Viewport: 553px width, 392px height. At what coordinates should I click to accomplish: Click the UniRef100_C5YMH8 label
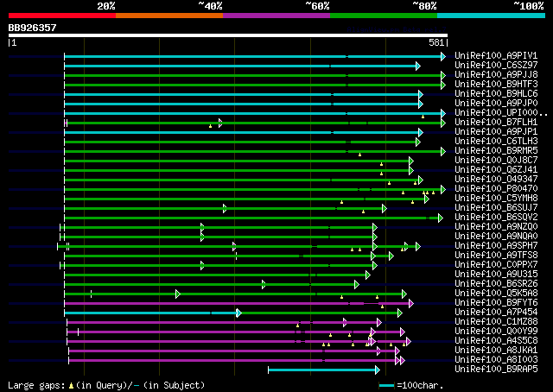[x=496, y=199]
